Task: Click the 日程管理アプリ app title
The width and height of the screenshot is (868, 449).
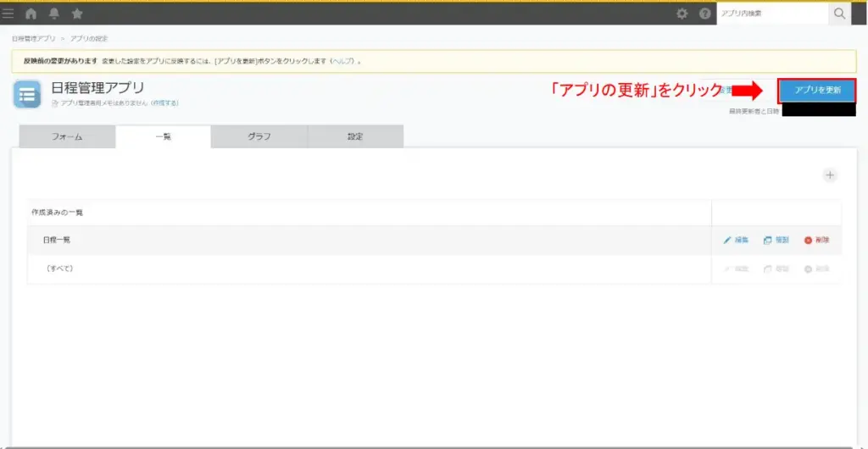Action: point(98,87)
